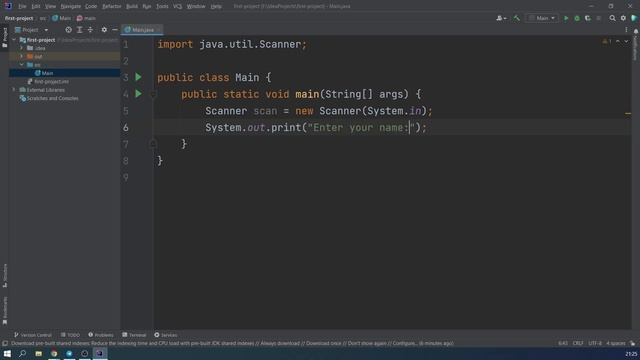This screenshot has width=640, height=360.
Task: Open the Edit menu
Action: [36, 6]
